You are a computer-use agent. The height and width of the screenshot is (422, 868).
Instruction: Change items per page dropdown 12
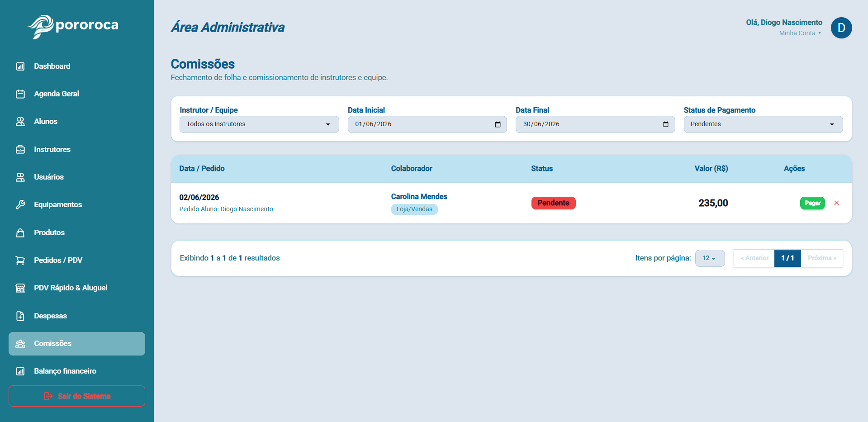[710, 258]
